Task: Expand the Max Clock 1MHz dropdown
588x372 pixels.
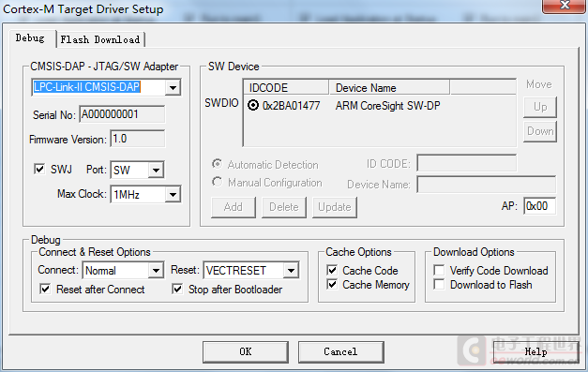Action: click(173, 194)
